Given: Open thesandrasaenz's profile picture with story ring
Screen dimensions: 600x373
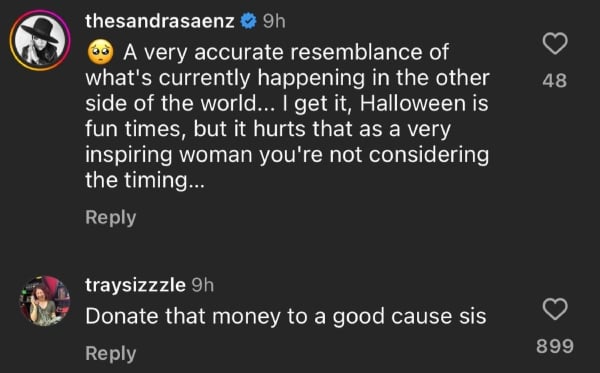Looking at the screenshot, I should (40, 40).
